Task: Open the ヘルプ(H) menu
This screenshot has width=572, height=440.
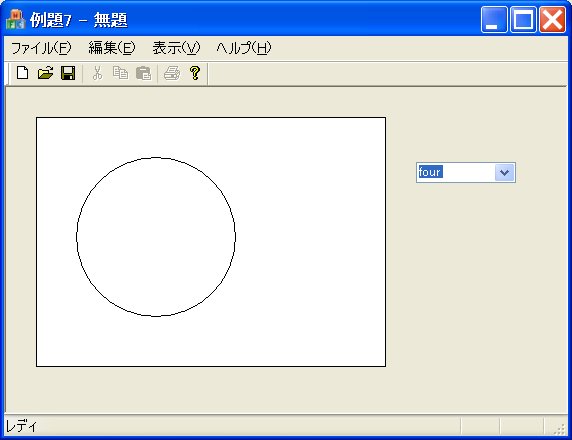Action: (x=244, y=48)
